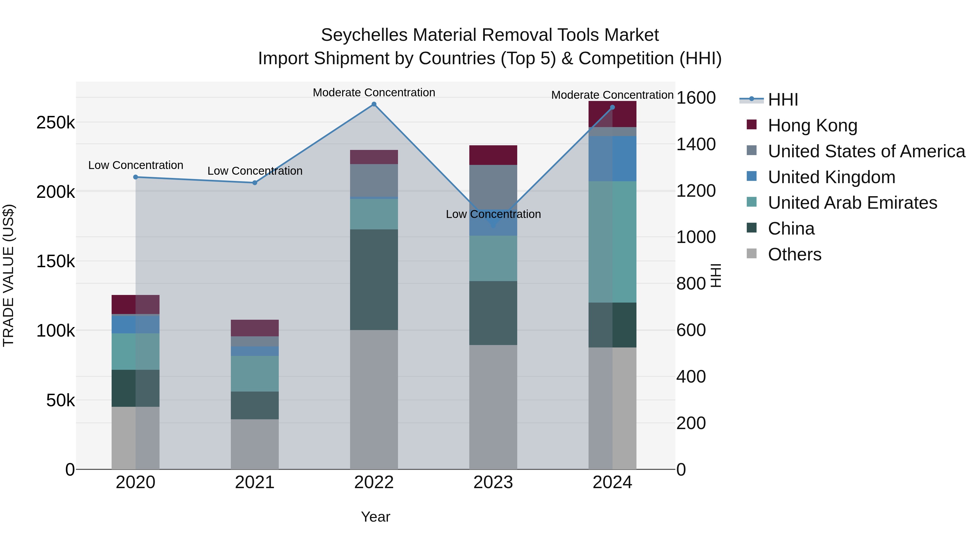Image resolution: width=980 pixels, height=551 pixels.
Task: Toggle the HHI legend entry
Action: [x=768, y=100]
